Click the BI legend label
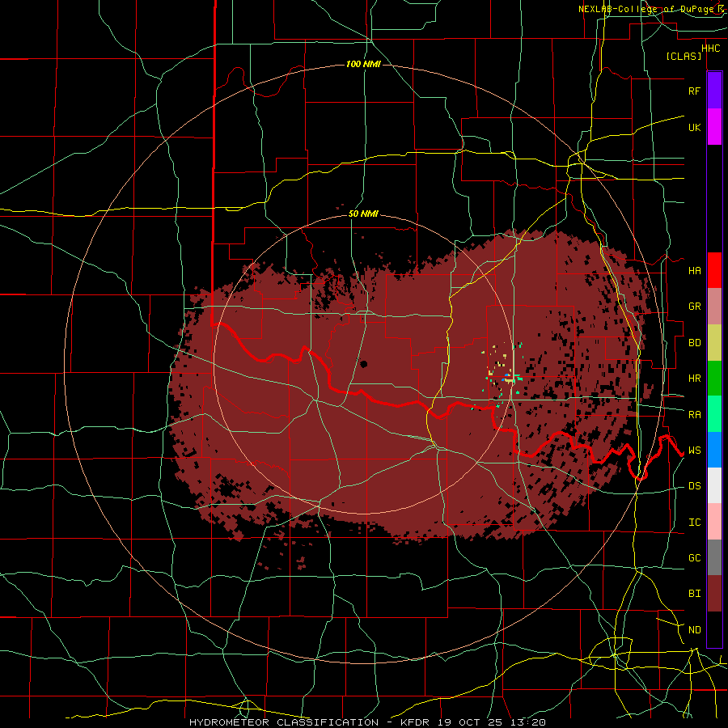 (694, 594)
